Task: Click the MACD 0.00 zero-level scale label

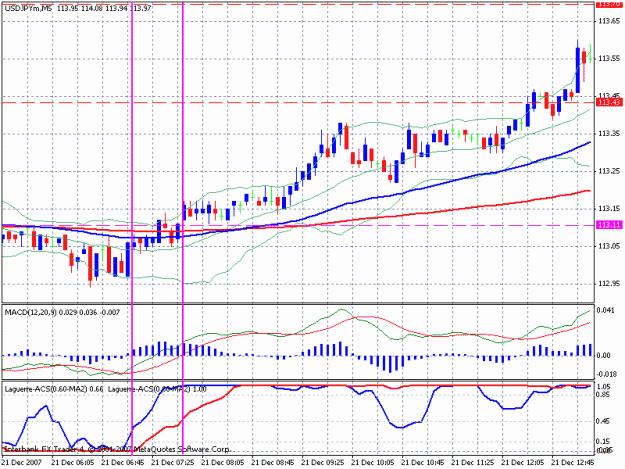Action: point(605,355)
